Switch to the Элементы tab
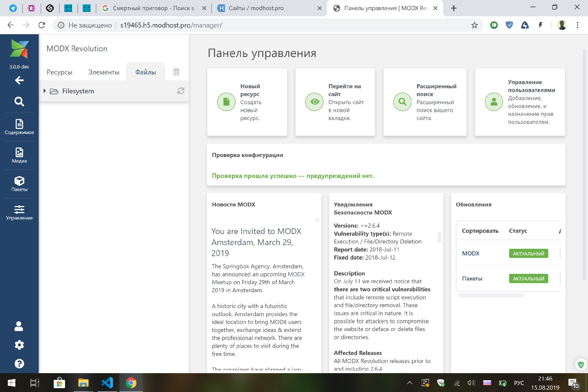 tap(104, 72)
